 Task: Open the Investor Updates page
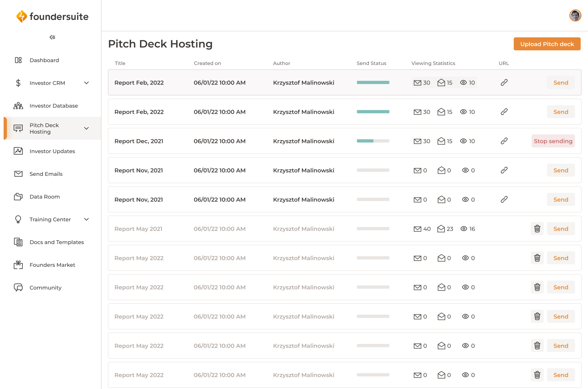52,151
